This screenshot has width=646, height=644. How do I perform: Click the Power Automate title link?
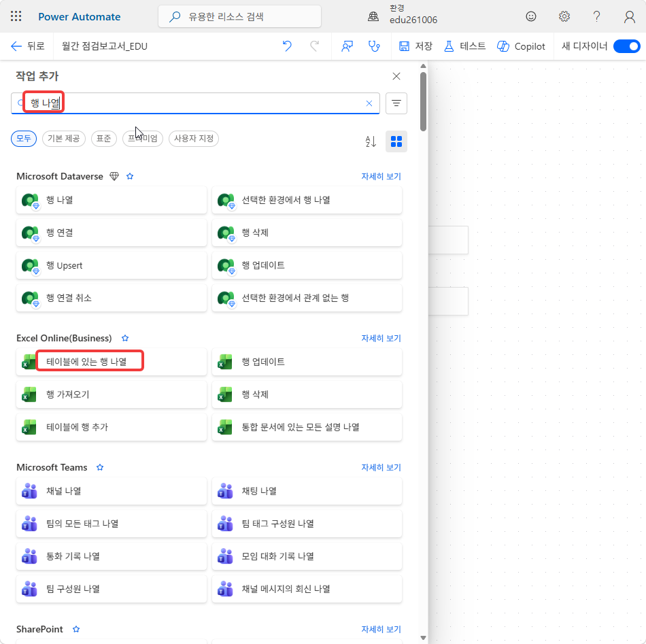(x=80, y=16)
